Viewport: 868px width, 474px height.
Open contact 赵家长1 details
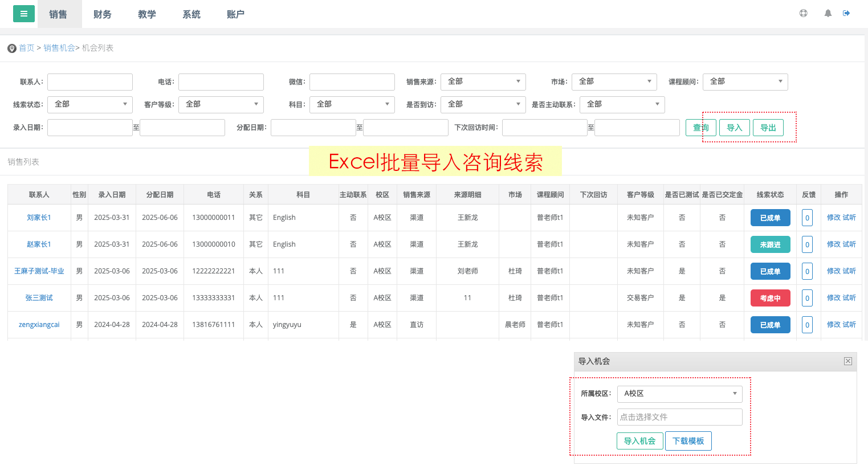[39, 244]
